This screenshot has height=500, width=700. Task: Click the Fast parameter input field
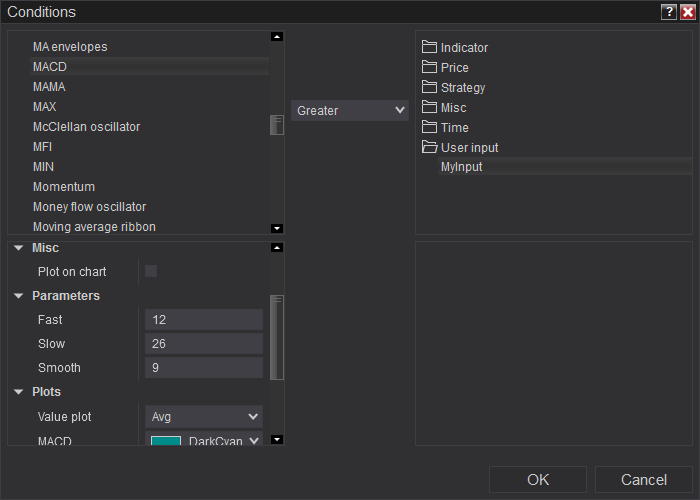204,320
